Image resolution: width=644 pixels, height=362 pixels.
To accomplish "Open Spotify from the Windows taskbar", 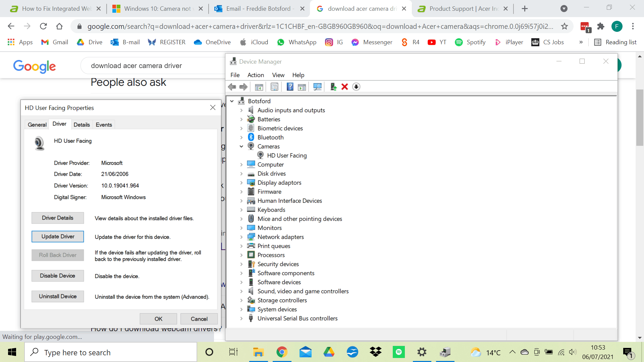I will (399, 352).
